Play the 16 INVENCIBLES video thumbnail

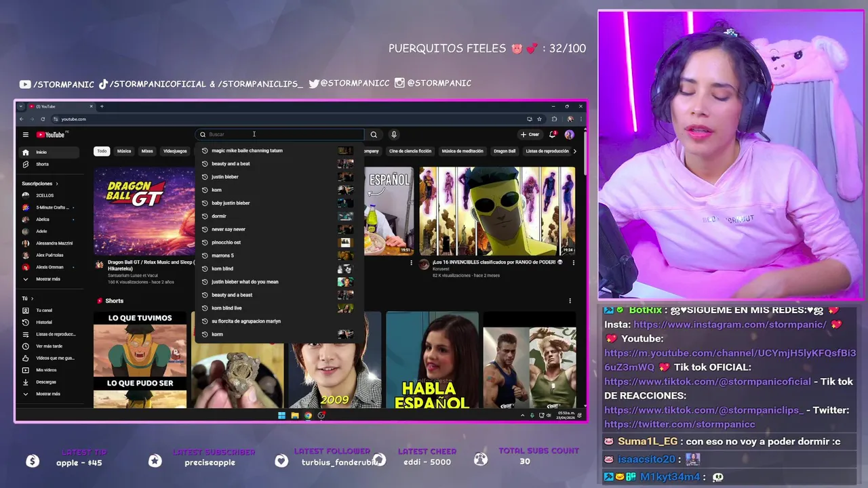click(497, 211)
